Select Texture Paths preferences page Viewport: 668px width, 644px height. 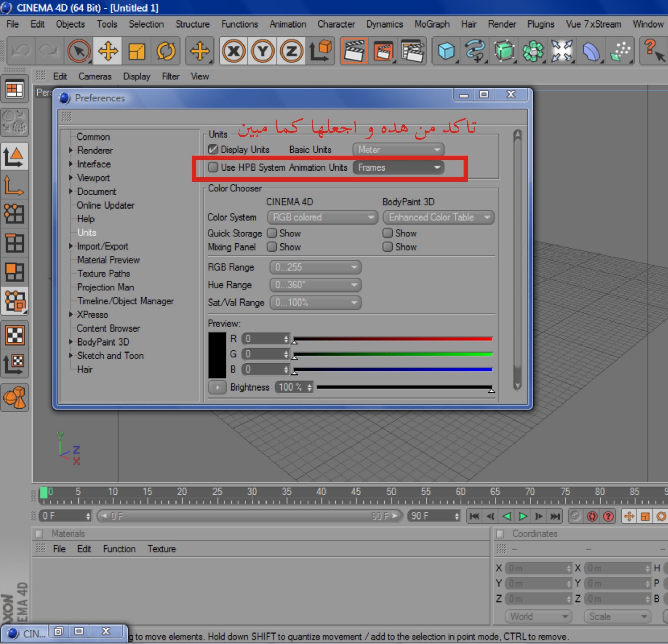coord(104,273)
